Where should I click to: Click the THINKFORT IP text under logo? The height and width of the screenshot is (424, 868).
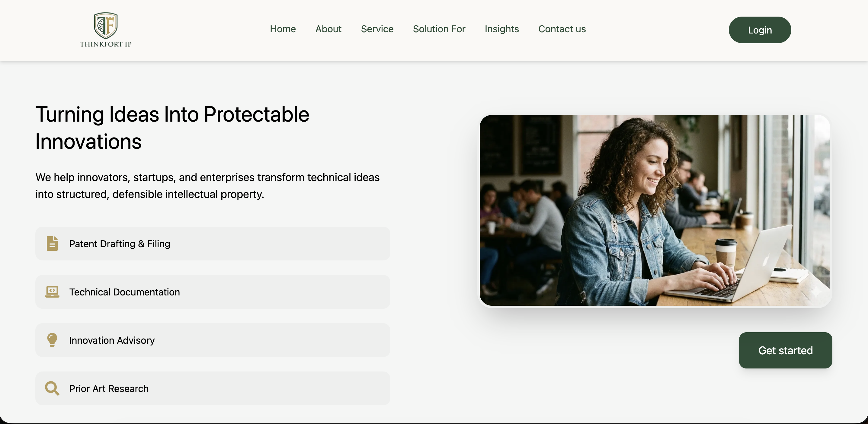[x=105, y=44]
